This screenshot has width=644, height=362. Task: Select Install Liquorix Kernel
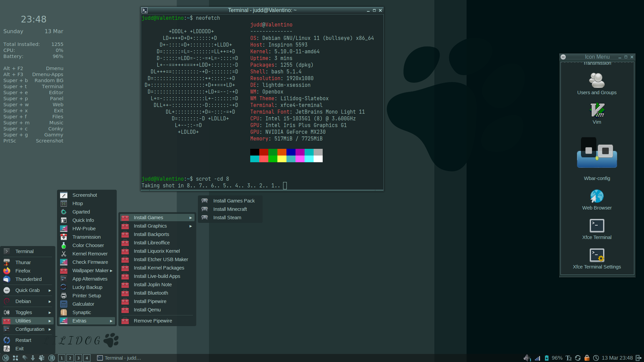(157, 251)
